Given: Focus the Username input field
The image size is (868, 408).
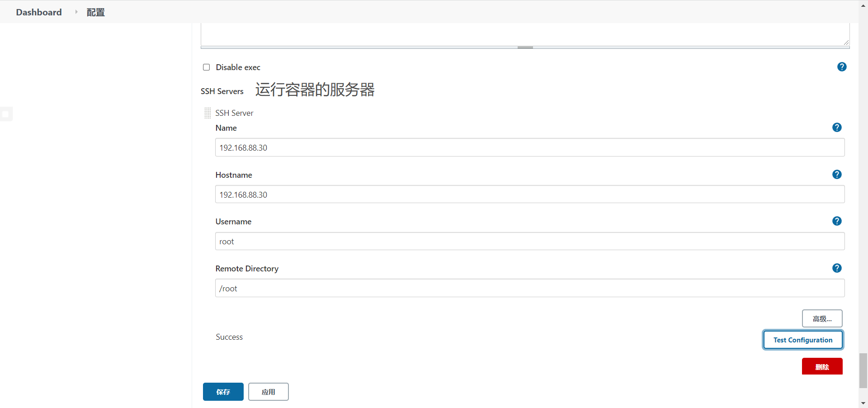Looking at the screenshot, I should pos(530,241).
